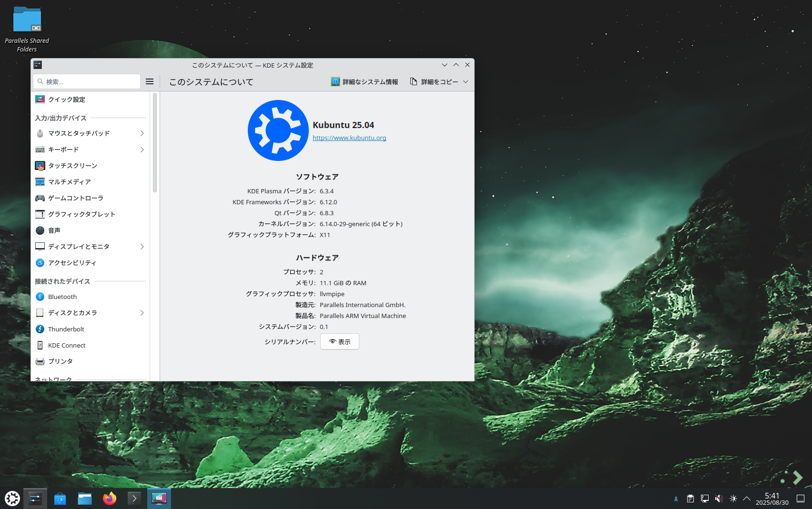Open the https://www.kubuntu.org link
The height and width of the screenshot is (509, 812).
pyautogui.click(x=349, y=138)
